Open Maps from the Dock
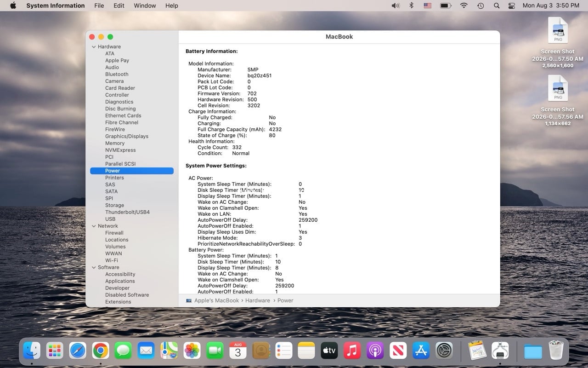The width and height of the screenshot is (588, 368). pos(169,351)
